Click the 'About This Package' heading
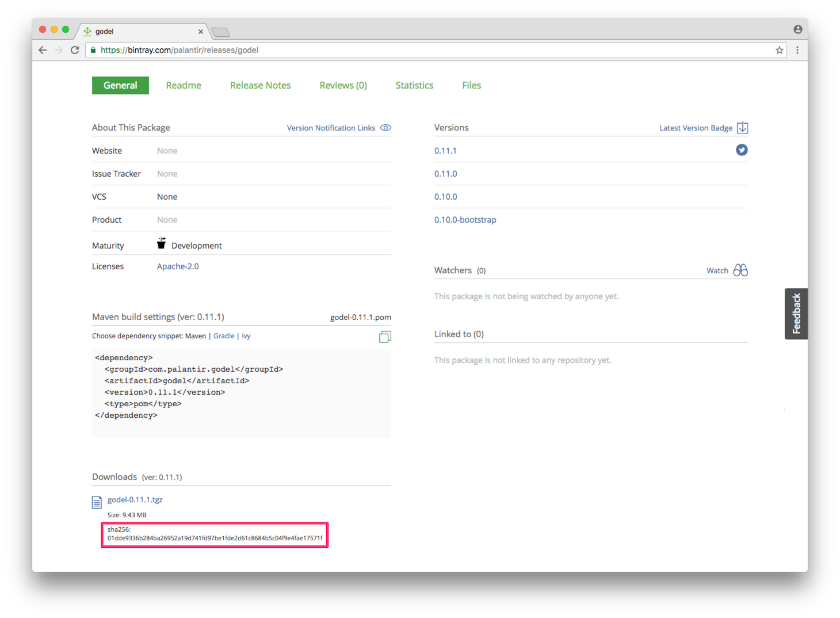840x618 pixels. click(x=131, y=128)
